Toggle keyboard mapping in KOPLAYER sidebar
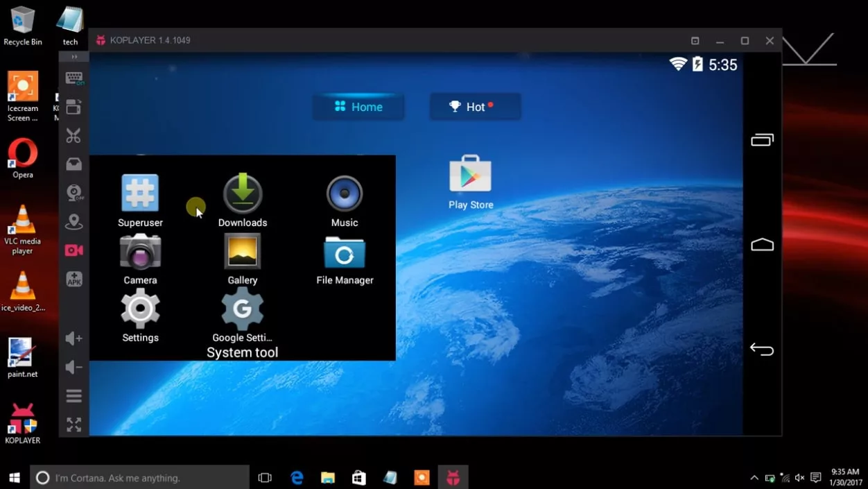868x489 pixels. [x=74, y=78]
